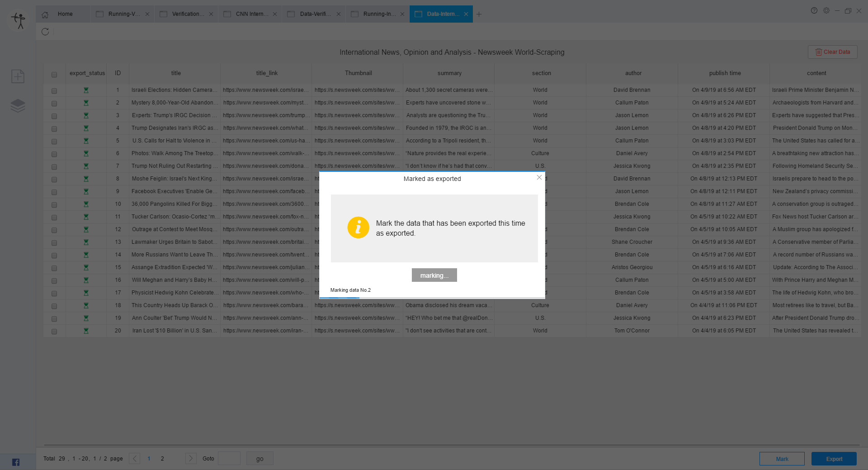
Task: Check the checkbox for row ID 18
Action: (x=54, y=306)
